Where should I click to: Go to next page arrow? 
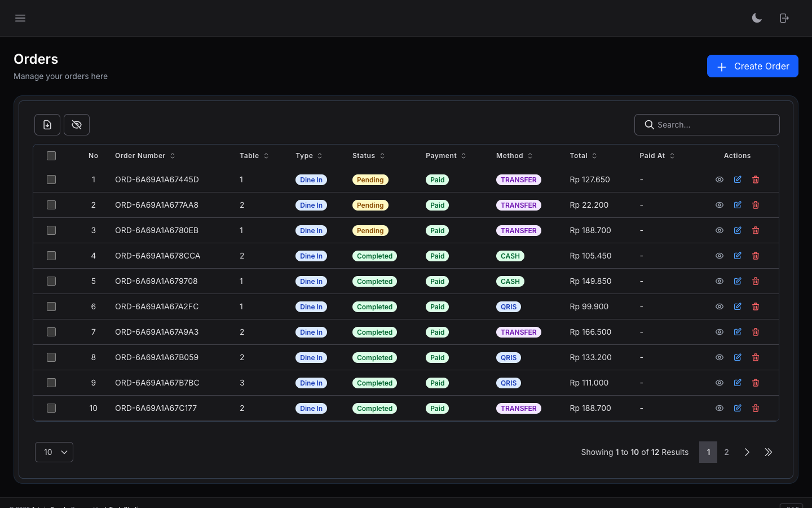pyautogui.click(x=747, y=452)
